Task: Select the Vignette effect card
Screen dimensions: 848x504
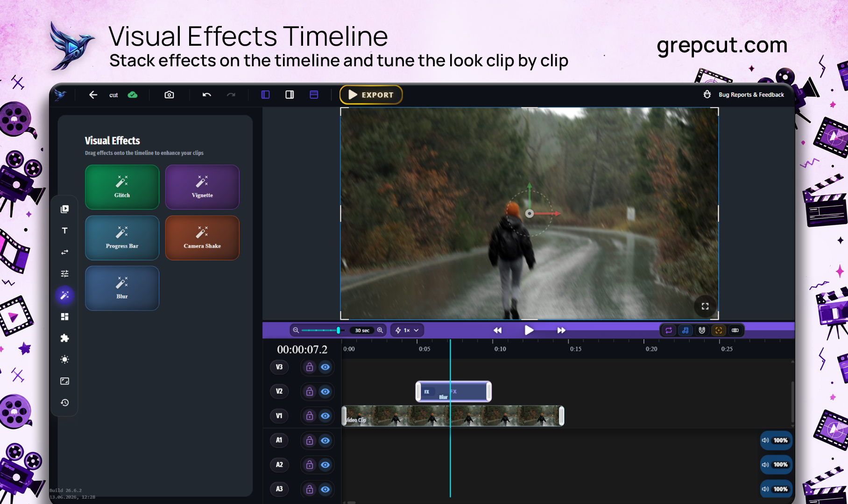Action: [x=202, y=187]
